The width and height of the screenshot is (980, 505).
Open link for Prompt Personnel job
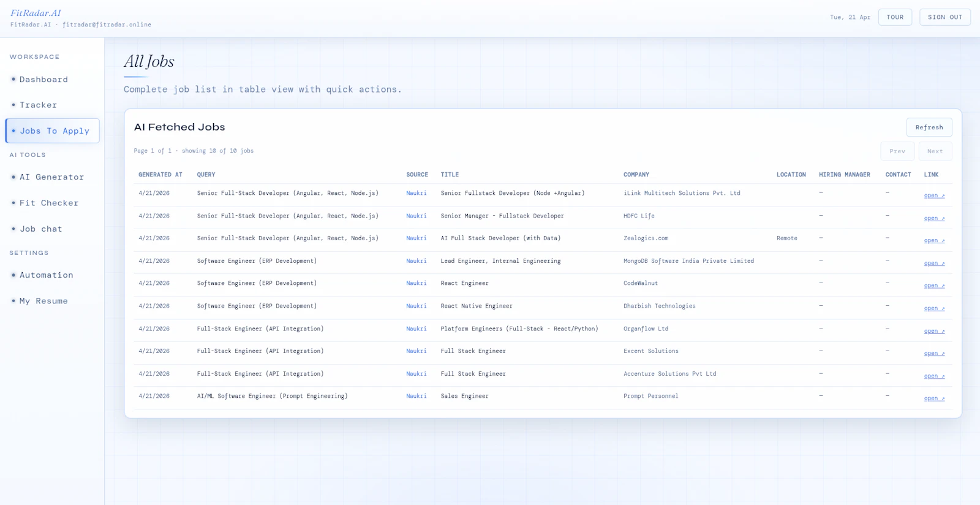(934, 398)
